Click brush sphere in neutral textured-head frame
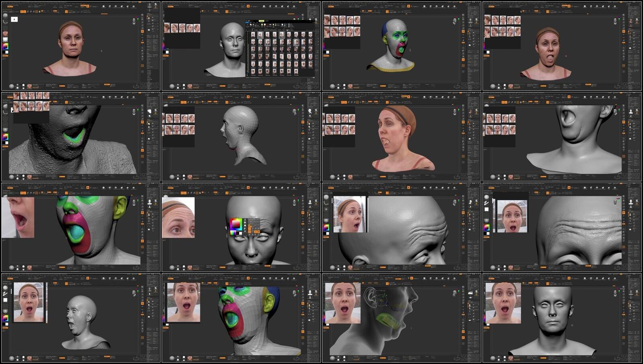Screen dimensions: 643x364 pos(5,16)
